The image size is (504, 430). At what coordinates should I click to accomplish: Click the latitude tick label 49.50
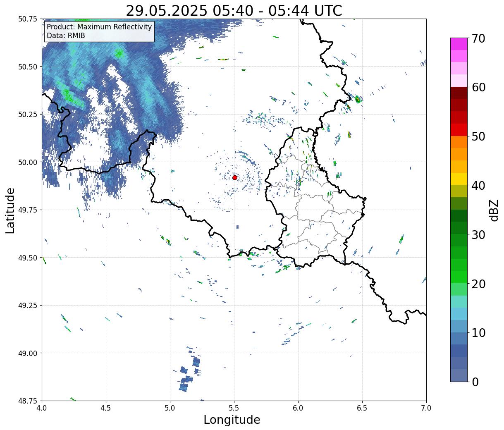pos(28,258)
